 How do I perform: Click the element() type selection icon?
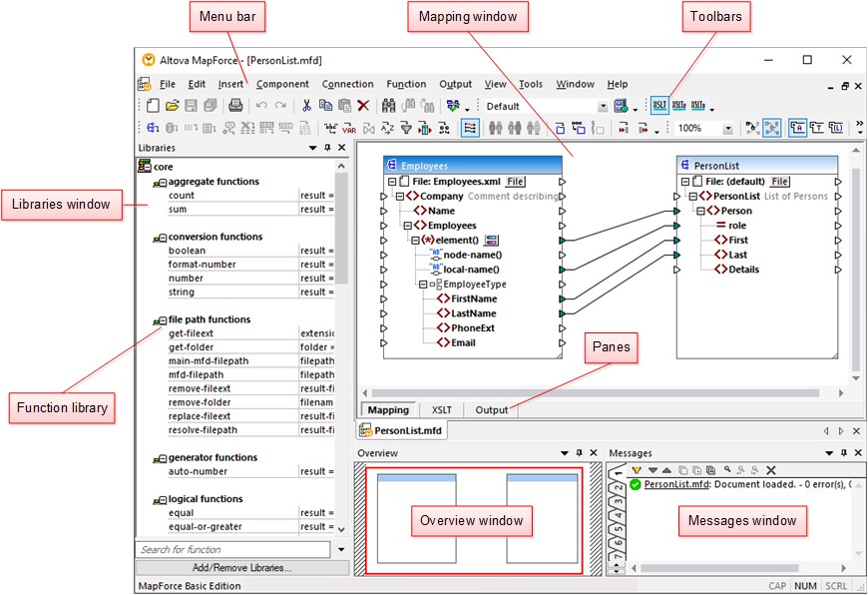(x=491, y=240)
